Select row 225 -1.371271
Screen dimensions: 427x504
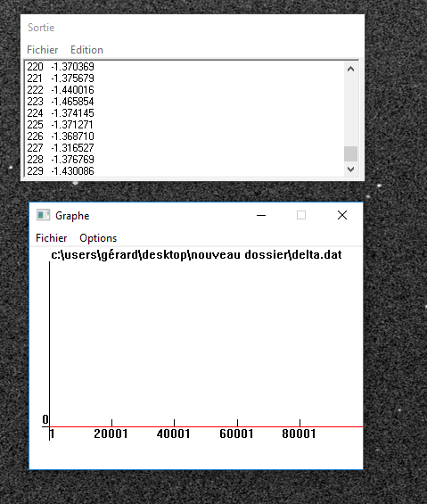(x=60, y=124)
